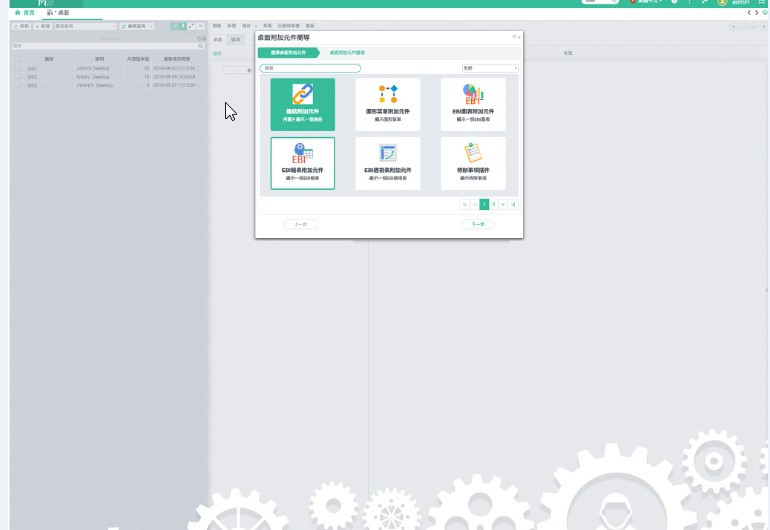770x530 pixels.
Task: Click the edit query button
Action: [x=134, y=26]
